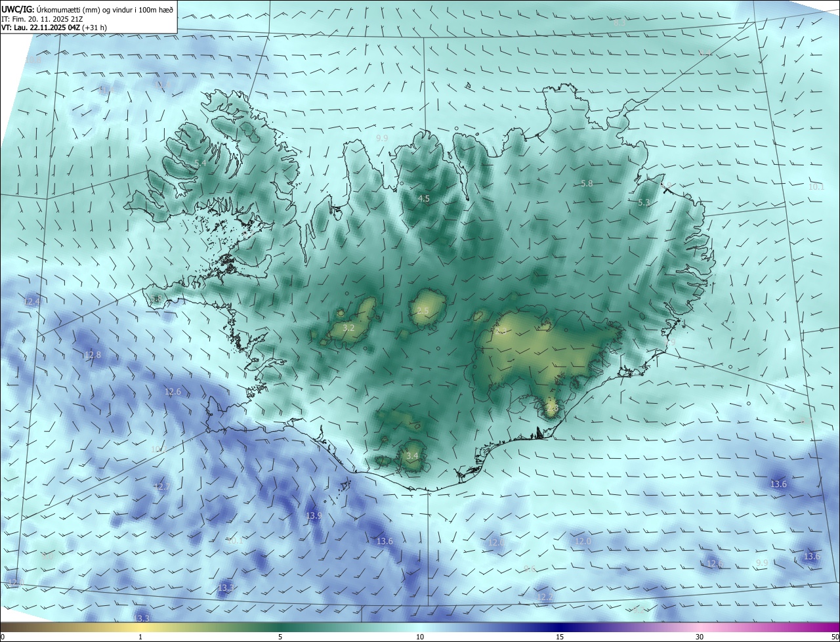The width and height of the screenshot is (840, 642).
Task: Click the '3.2' value on the glacier
Action: [x=349, y=328]
